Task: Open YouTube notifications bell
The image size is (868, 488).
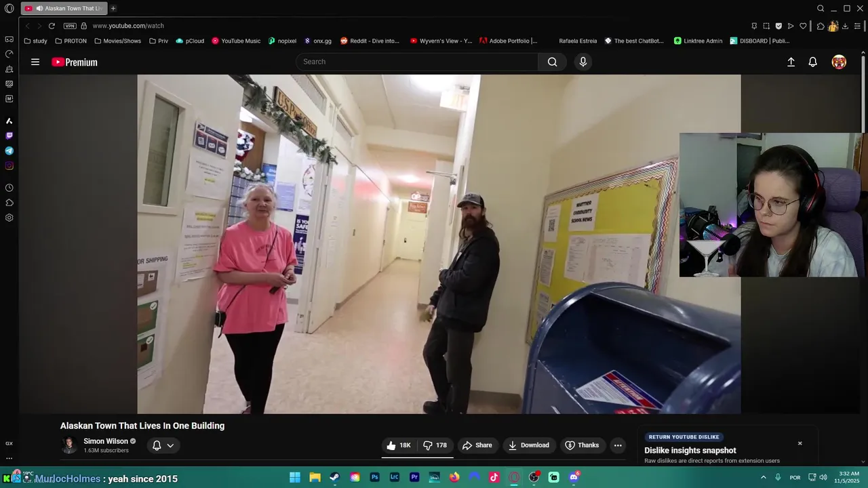Action: 812,62
